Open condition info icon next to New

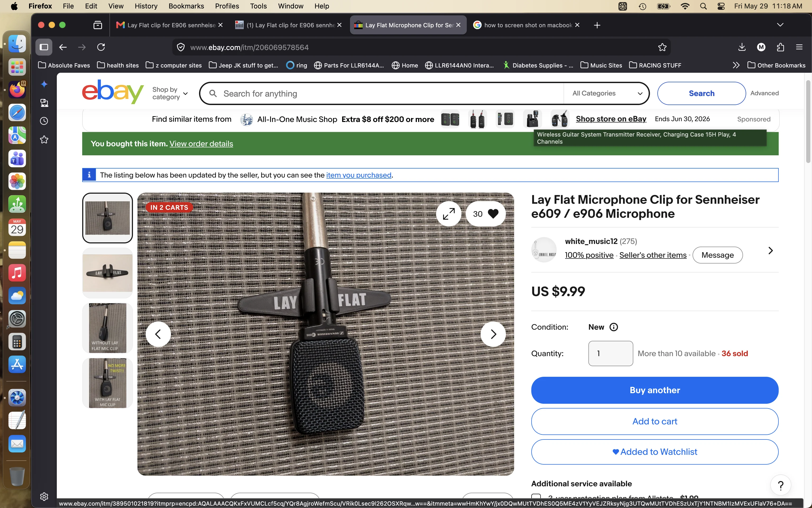(613, 327)
